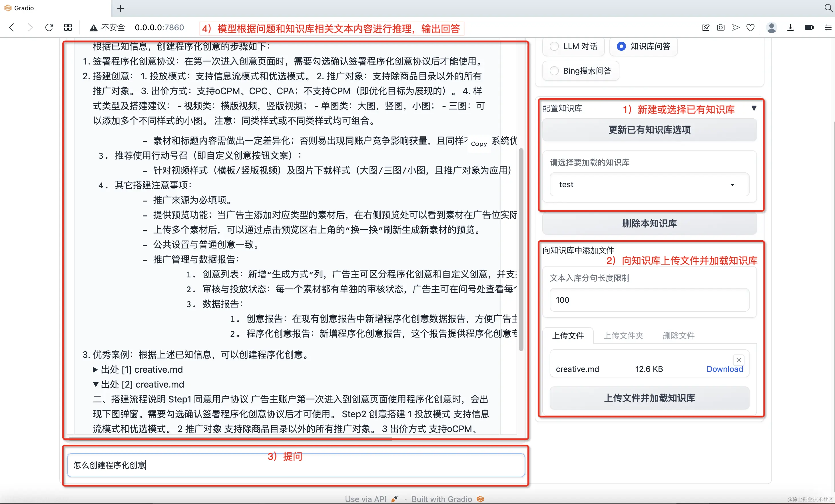Open a new tab with plus icon
835x504 pixels.
tap(120, 9)
